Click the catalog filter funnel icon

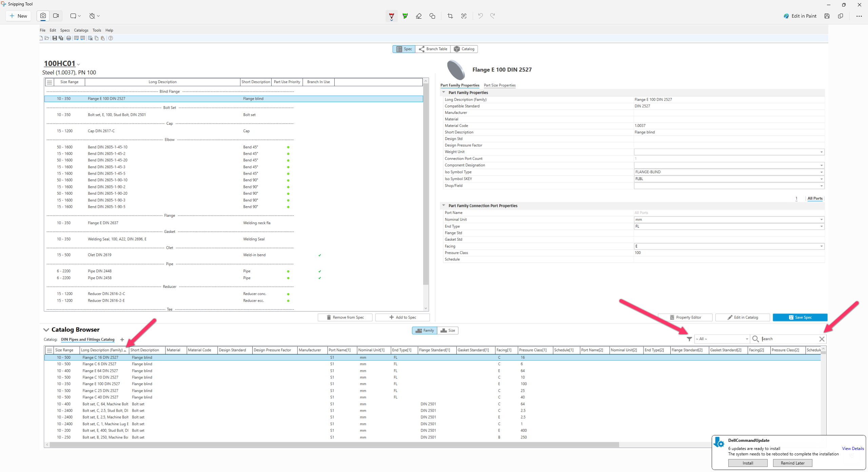coord(689,339)
